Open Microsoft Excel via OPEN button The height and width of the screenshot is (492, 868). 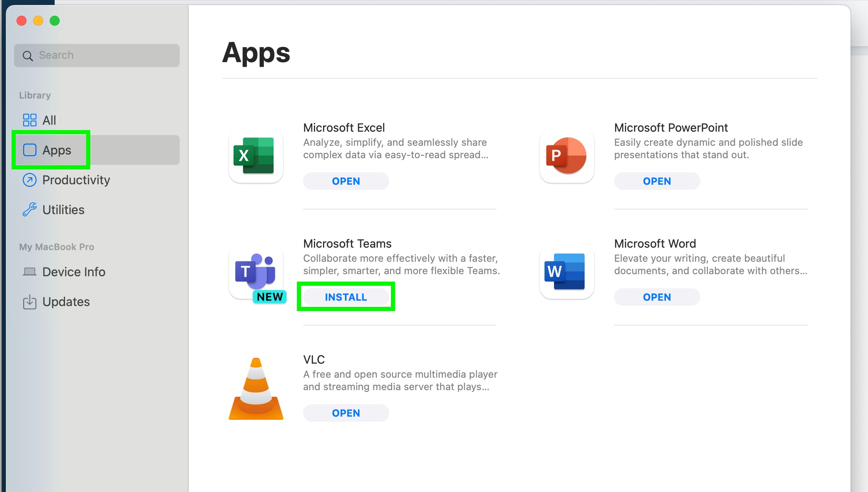pyautogui.click(x=346, y=181)
